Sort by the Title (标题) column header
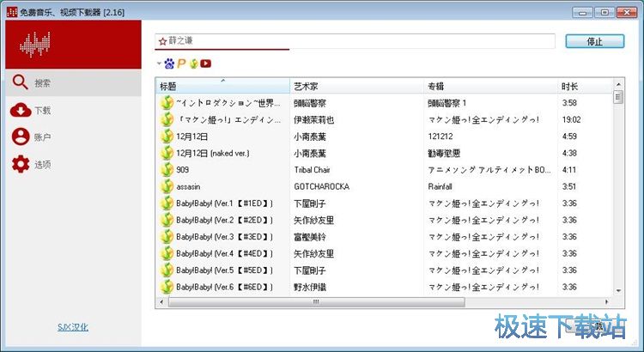The height and width of the screenshot is (352, 644). (x=222, y=86)
